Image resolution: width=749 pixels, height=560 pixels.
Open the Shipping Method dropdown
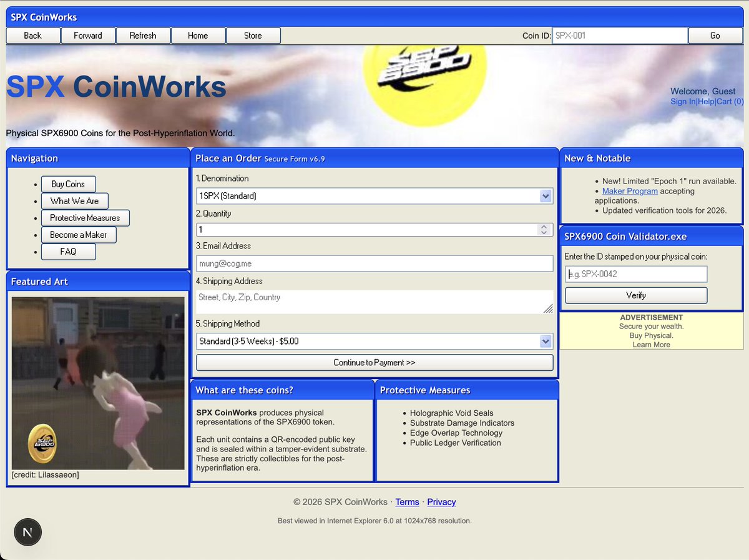374,341
